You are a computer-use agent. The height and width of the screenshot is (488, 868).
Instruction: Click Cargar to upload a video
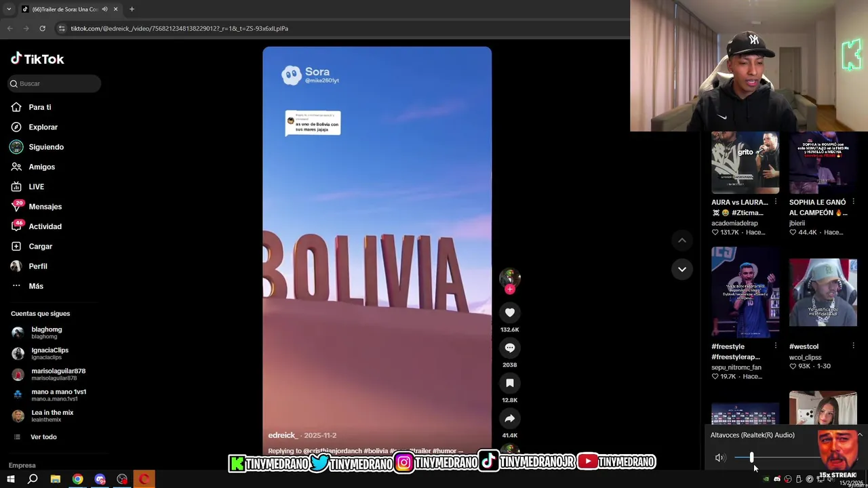[x=32, y=246]
